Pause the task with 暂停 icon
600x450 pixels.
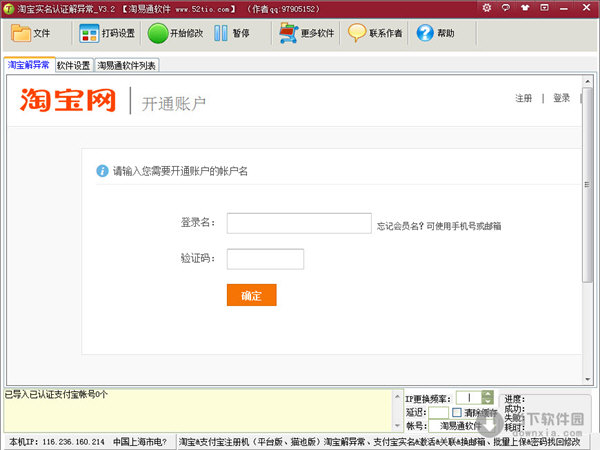coord(221,33)
